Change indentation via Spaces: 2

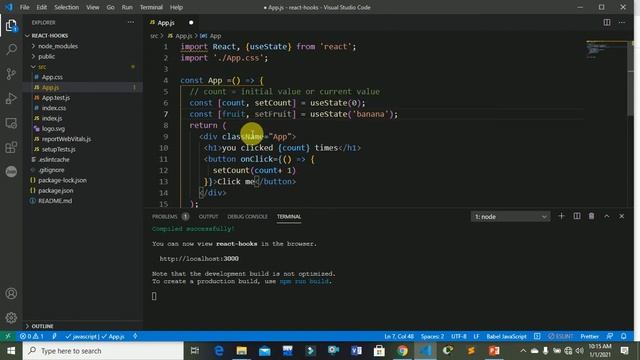[x=432, y=336]
